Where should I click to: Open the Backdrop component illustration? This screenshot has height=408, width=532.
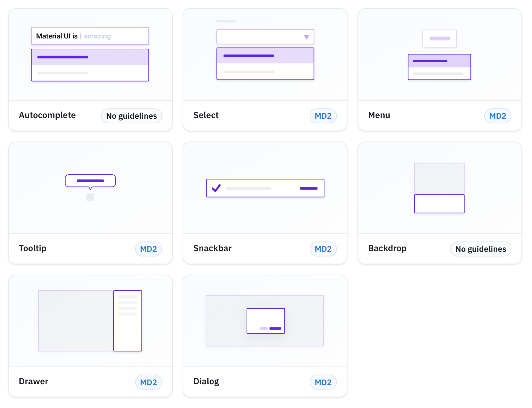tap(440, 188)
